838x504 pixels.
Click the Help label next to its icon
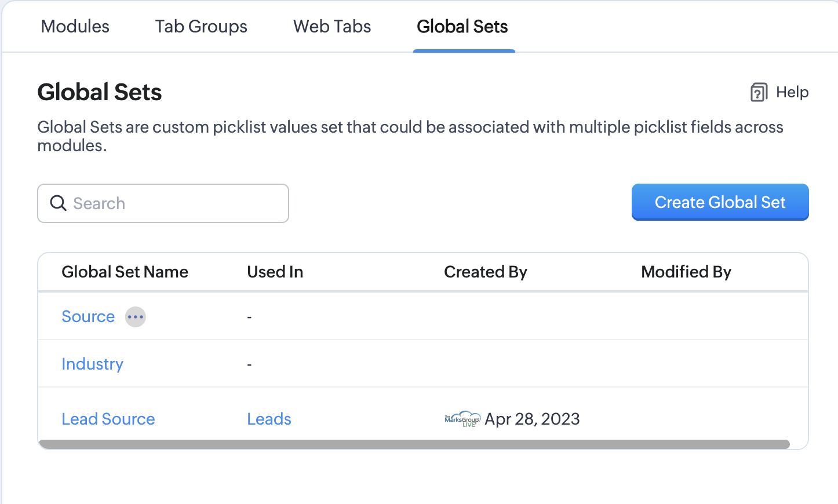pyautogui.click(x=792, y=92)
